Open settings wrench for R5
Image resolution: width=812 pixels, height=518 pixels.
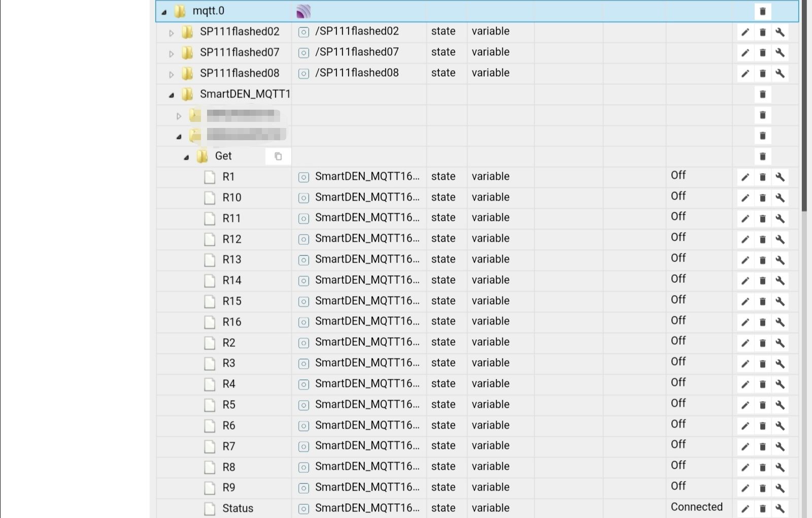click(x=780, y=405)
